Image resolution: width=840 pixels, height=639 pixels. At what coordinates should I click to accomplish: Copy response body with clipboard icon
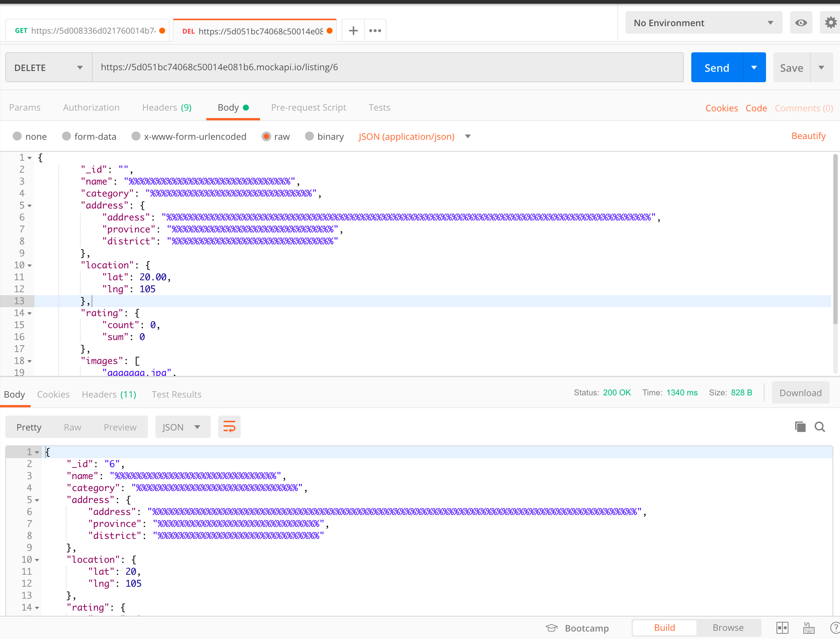pyautogui.click(x=800, y=427)
